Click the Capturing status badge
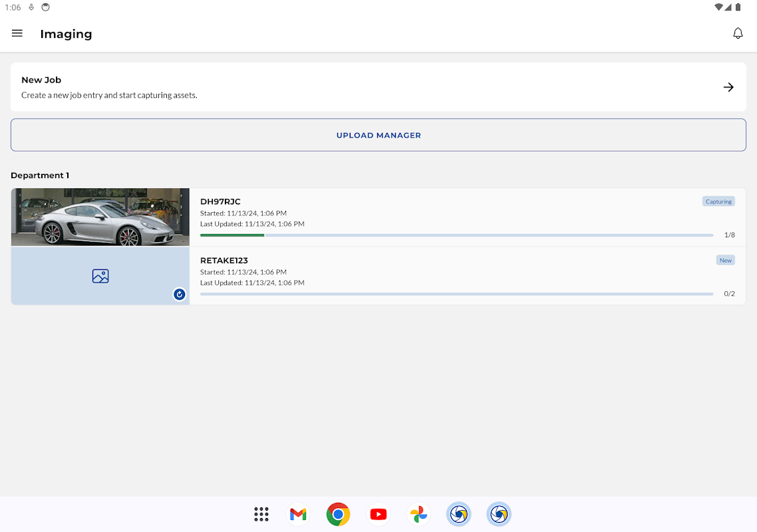The height and width of the screenshot is (532, 757). tap(718, 201)
